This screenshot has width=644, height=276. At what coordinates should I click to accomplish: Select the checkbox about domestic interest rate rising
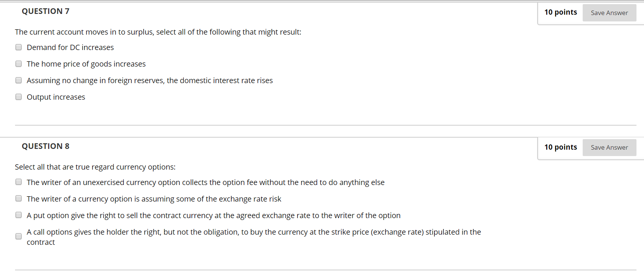click(x=18, y=80)
